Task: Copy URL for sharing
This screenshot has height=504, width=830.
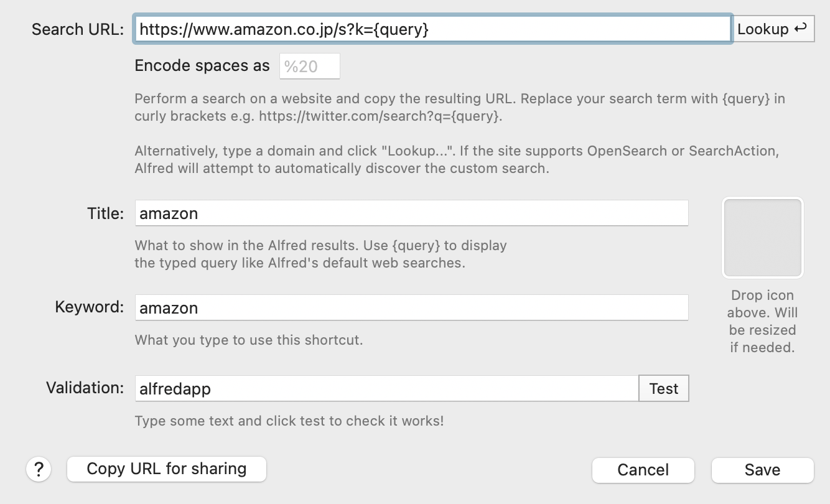Action: pos(167,469)
